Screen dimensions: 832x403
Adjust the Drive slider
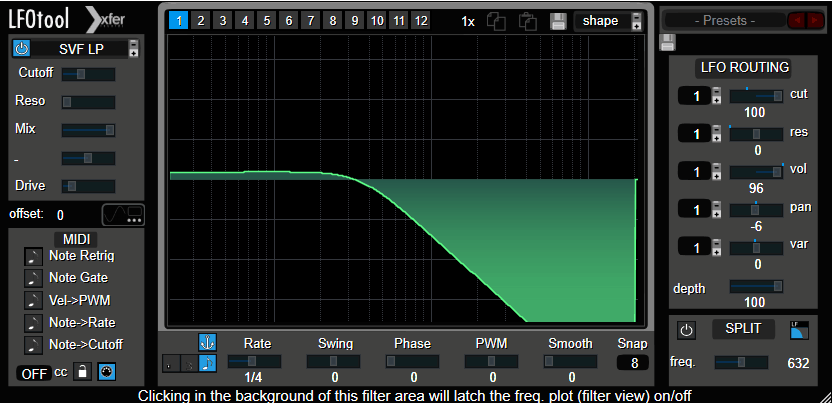pyautogui.click(x=88, y=186)
